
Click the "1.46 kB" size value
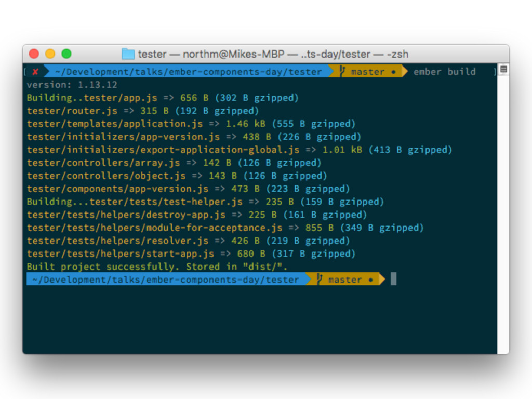click(245, 124)
